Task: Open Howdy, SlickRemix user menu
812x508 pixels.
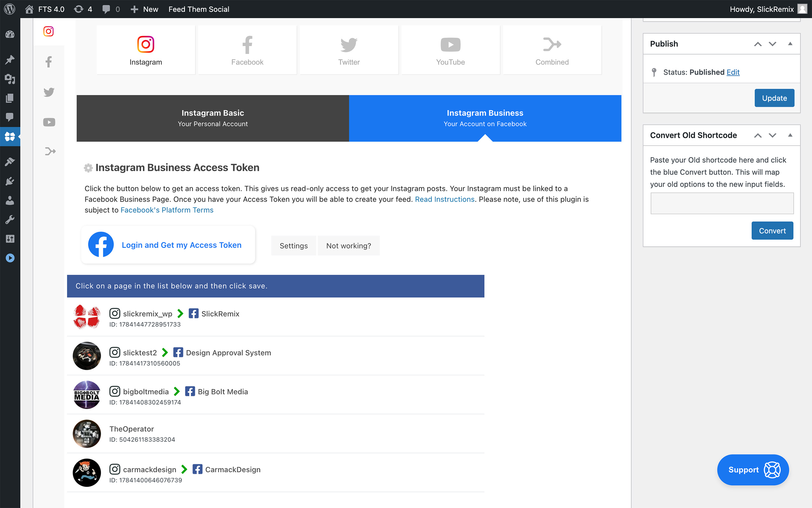Action: pos(768,9)
